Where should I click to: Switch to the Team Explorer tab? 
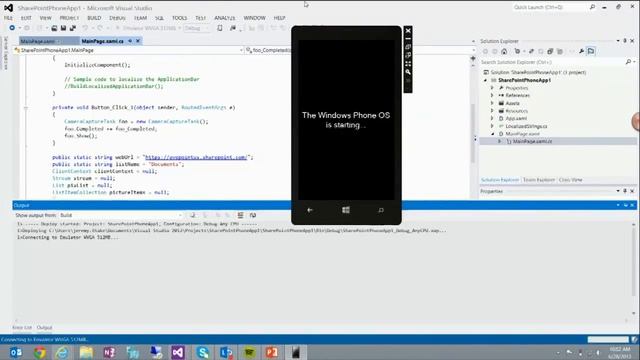[x=539, y=180]
